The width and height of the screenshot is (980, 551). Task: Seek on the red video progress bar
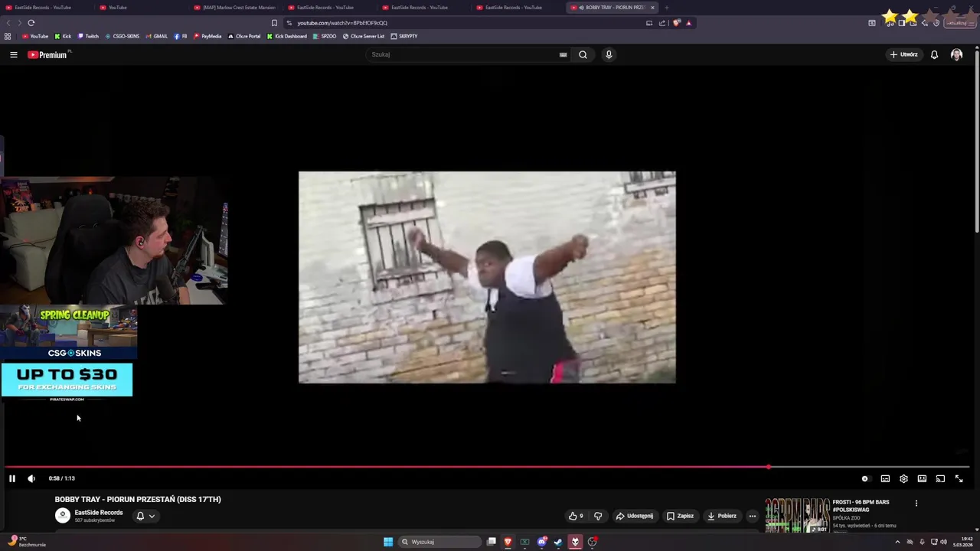pos(487,466)
